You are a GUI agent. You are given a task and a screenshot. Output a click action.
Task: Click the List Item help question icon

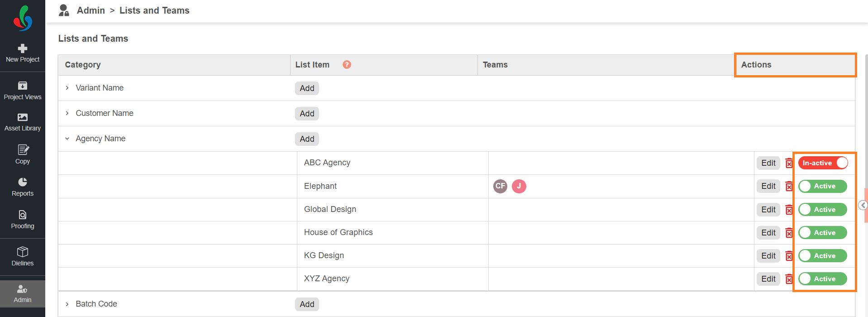[347, 65]
